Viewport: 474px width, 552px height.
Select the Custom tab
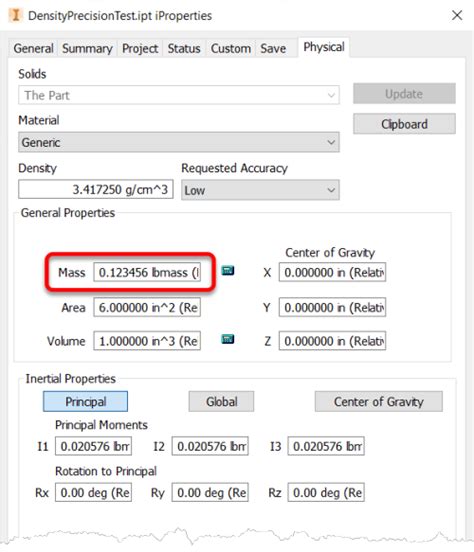point(231,48)
